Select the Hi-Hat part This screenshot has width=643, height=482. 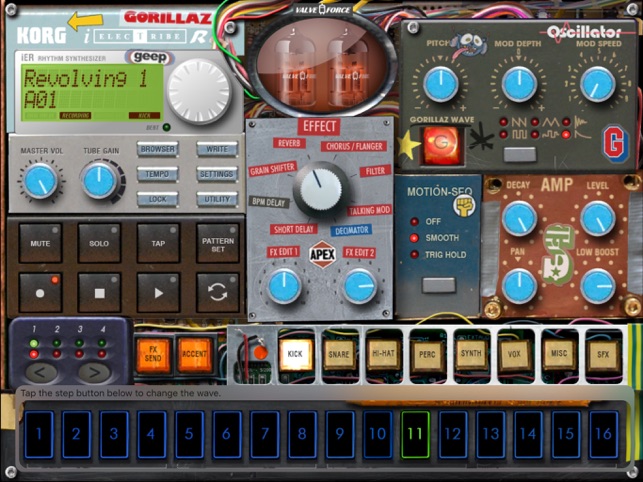coord(384,355)
